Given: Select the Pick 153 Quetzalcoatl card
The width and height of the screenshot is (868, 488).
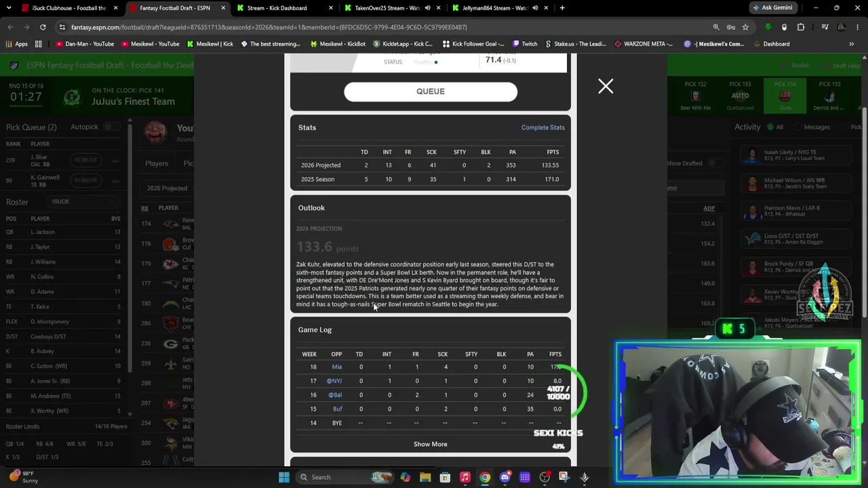Looking at the screenshot, I should pos(740,95).
